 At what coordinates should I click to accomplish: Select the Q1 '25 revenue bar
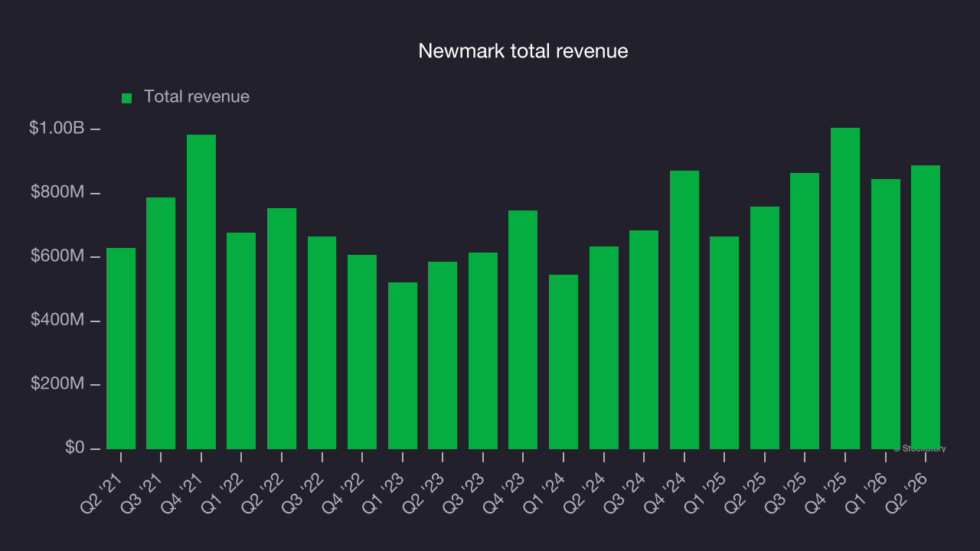point(724,343)
